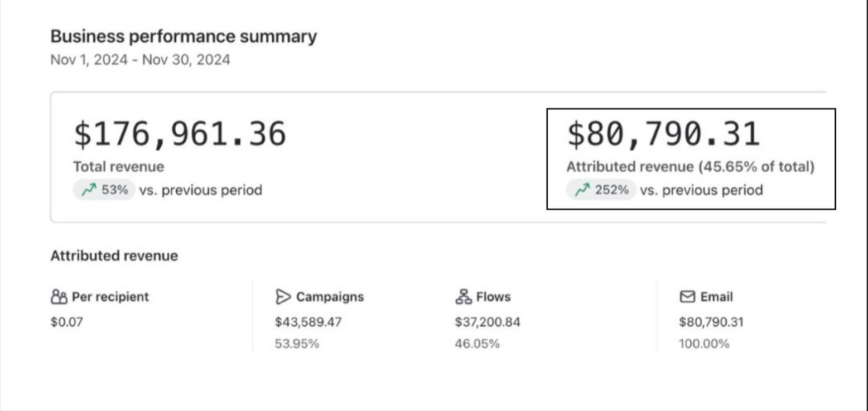Click the 252% change badge
The height and width of the screenshot is (411, 868).
pos(601,191)
